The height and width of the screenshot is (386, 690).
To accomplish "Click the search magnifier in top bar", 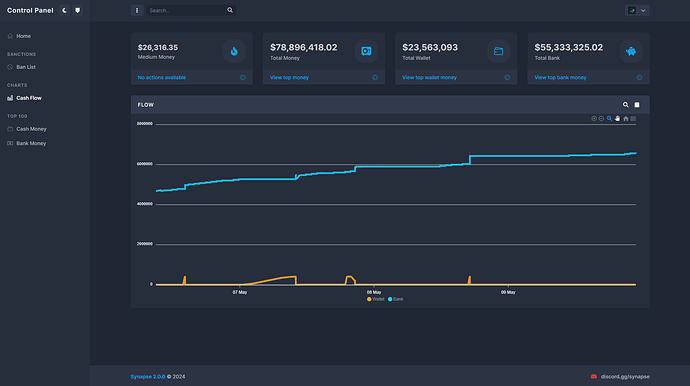I will 230,10.
